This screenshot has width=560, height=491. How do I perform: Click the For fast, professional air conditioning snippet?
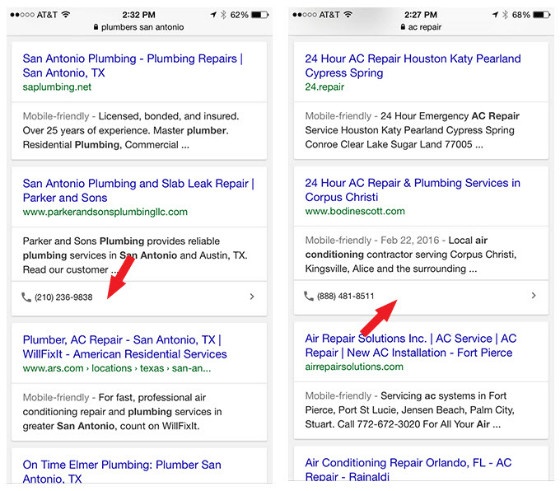122,412
